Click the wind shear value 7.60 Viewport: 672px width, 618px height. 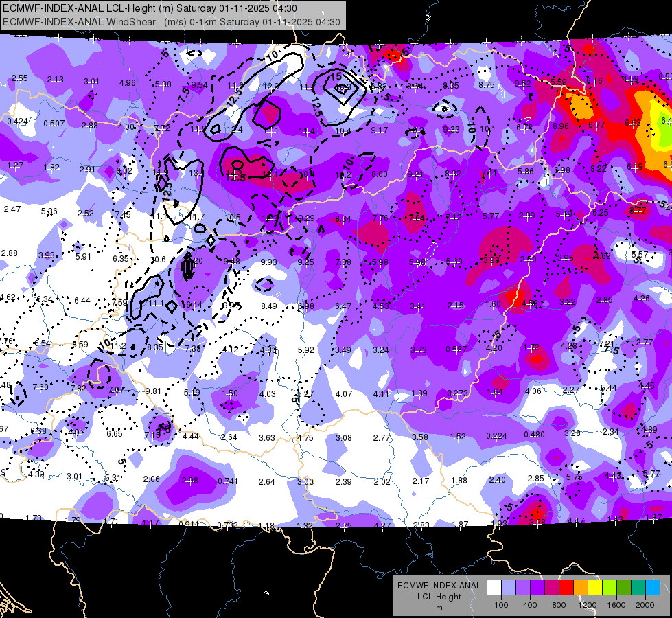[40, 387]
